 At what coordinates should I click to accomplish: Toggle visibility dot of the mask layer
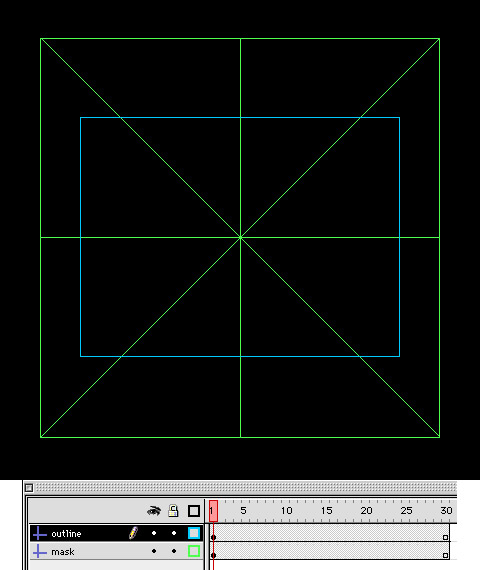154,551
